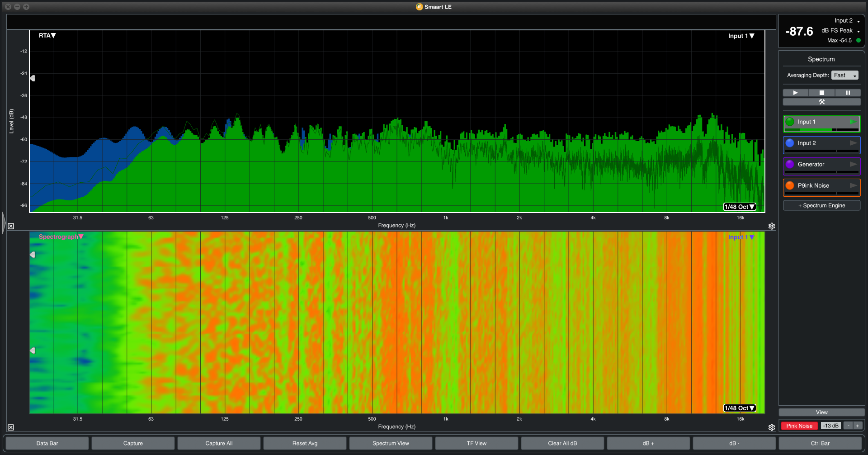
Task: Increase generator level with the plus button
Action: click(x=858, y=426)
